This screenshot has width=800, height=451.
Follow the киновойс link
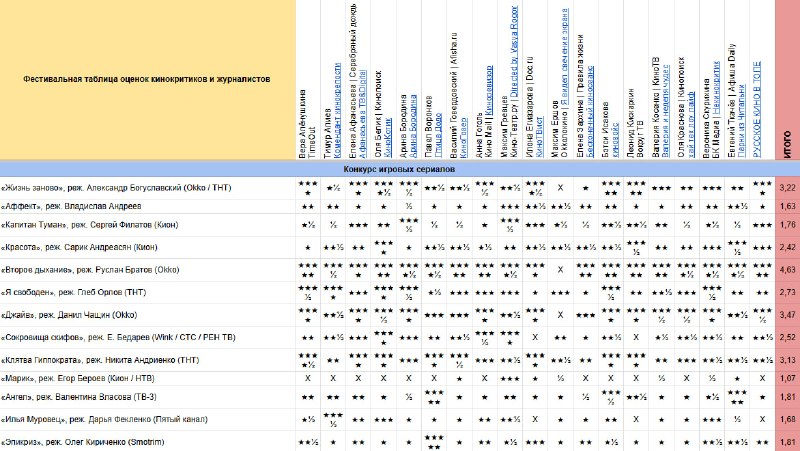(615, 139)
